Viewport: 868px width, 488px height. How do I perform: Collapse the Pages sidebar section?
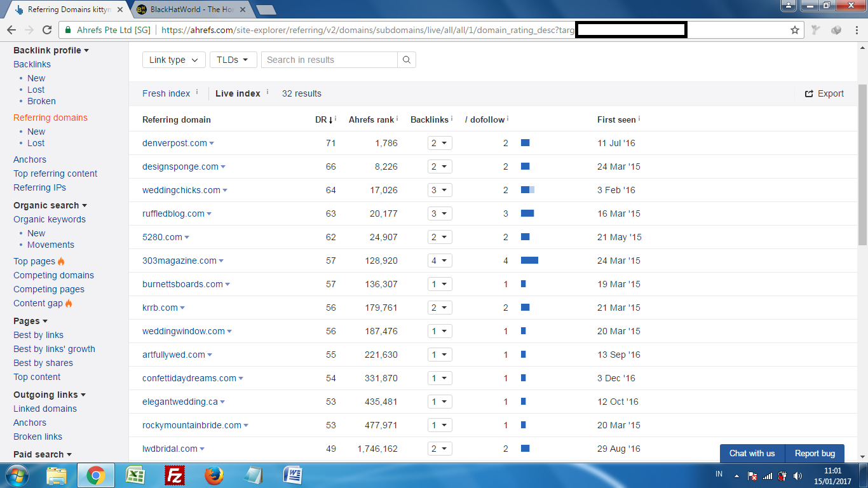(x=31, y=321)
